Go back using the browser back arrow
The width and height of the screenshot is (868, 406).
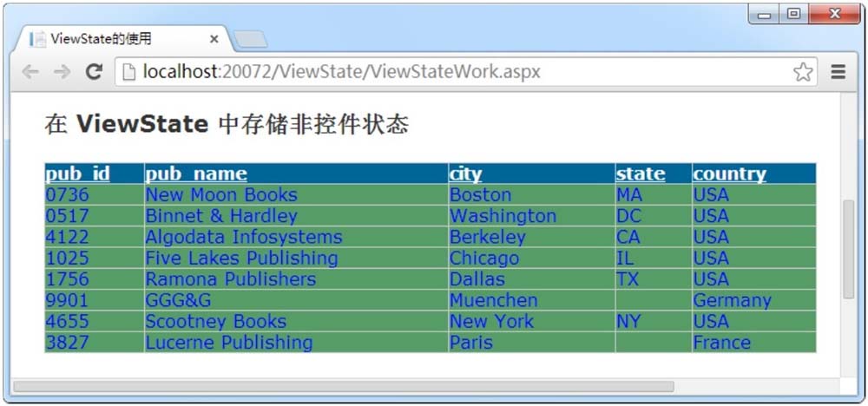[x=30, y=72]
